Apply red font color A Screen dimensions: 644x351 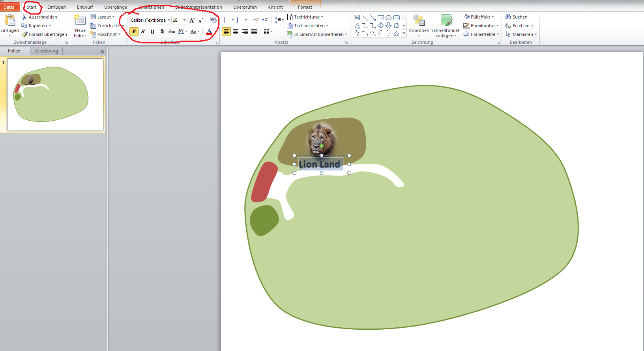(x=209, y=32)
